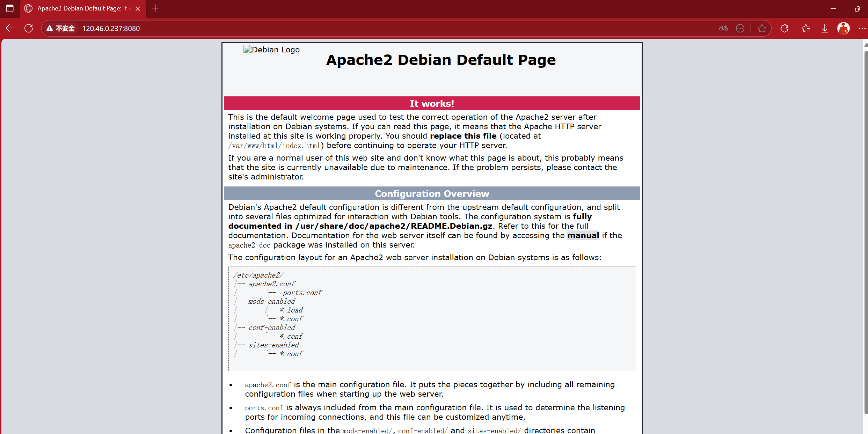Click the circle icon left of the star
The height and width of the screenshot is (434, 868).
click(740, 28)
